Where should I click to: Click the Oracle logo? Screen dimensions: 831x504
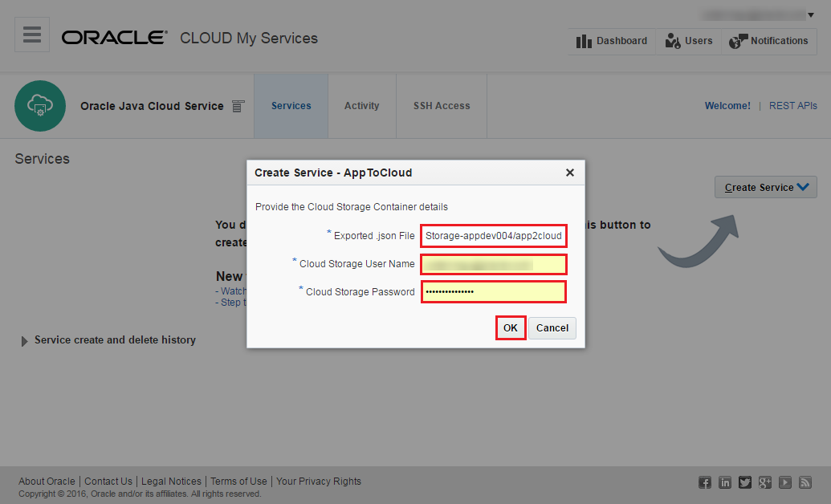[115, 38]
